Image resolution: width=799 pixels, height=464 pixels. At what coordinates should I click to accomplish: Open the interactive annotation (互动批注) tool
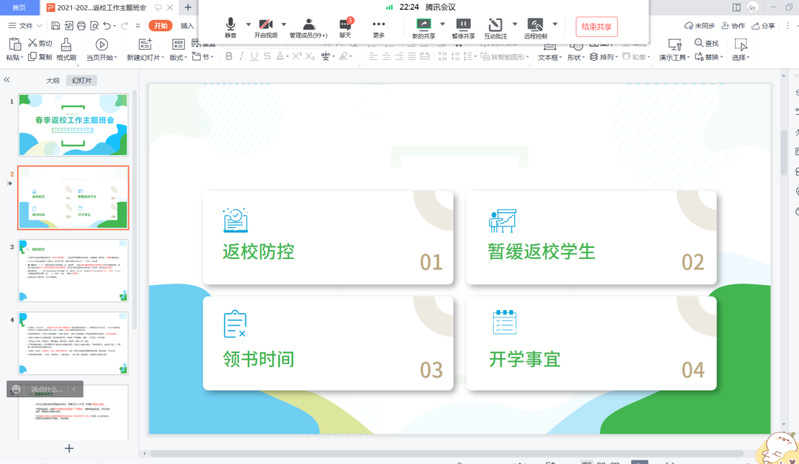(495, 26)
